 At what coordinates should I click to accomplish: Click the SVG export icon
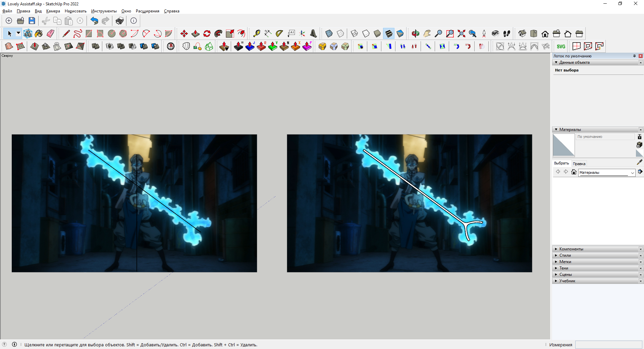pyautogui.click(x=561, y=46)
